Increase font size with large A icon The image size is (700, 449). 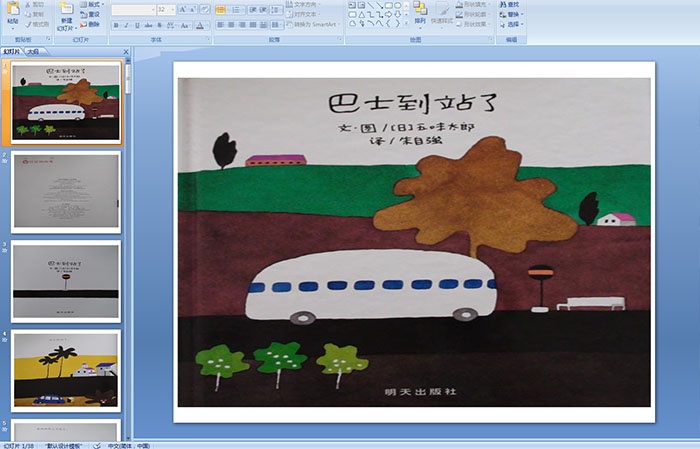(183, 9)
